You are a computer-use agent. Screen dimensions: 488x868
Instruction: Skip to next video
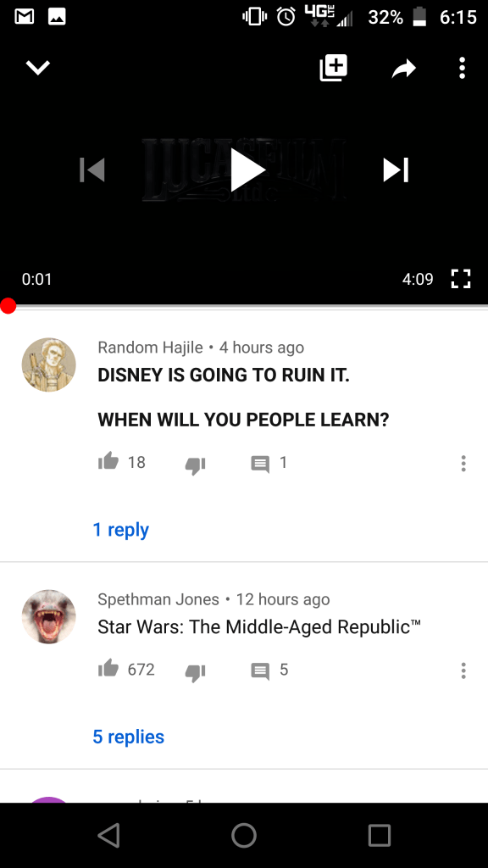tap(396, 170)
